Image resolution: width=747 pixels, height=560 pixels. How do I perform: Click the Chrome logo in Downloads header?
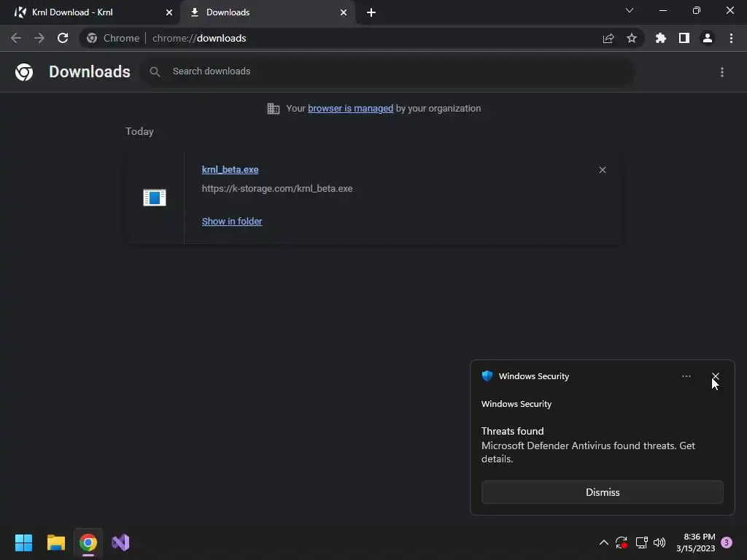24,72
